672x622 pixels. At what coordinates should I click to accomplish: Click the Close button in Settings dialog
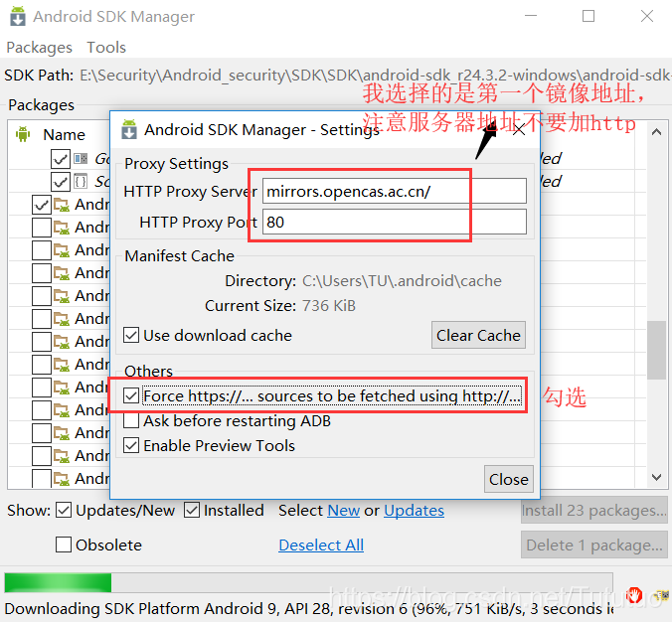click(x=509, y=479)
